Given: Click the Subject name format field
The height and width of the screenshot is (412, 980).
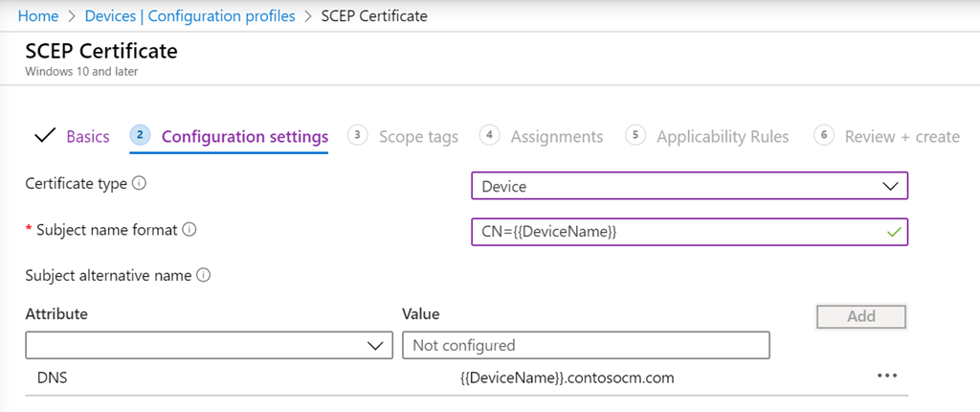Looking at the screenshot, I should (679, 232).
